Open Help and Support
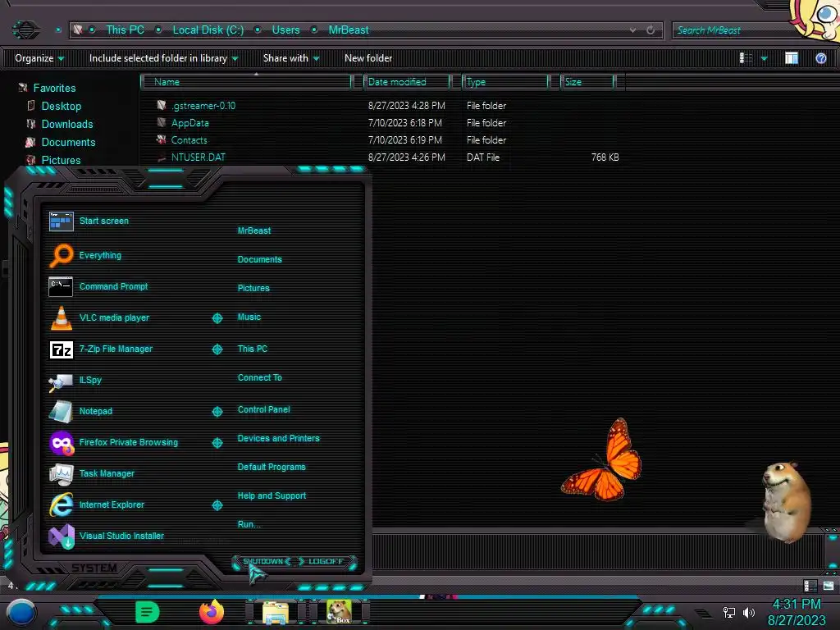The image size is (840, 630). point(272,495)
